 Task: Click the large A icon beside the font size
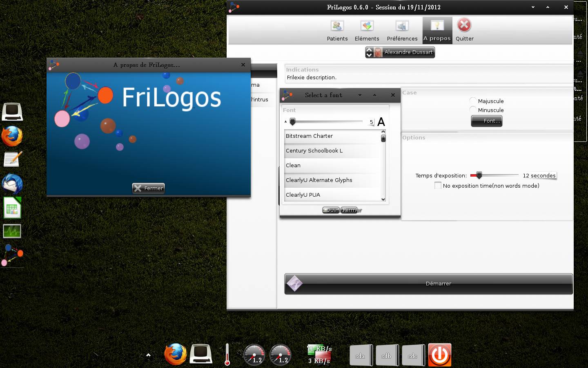click(381, 122)
